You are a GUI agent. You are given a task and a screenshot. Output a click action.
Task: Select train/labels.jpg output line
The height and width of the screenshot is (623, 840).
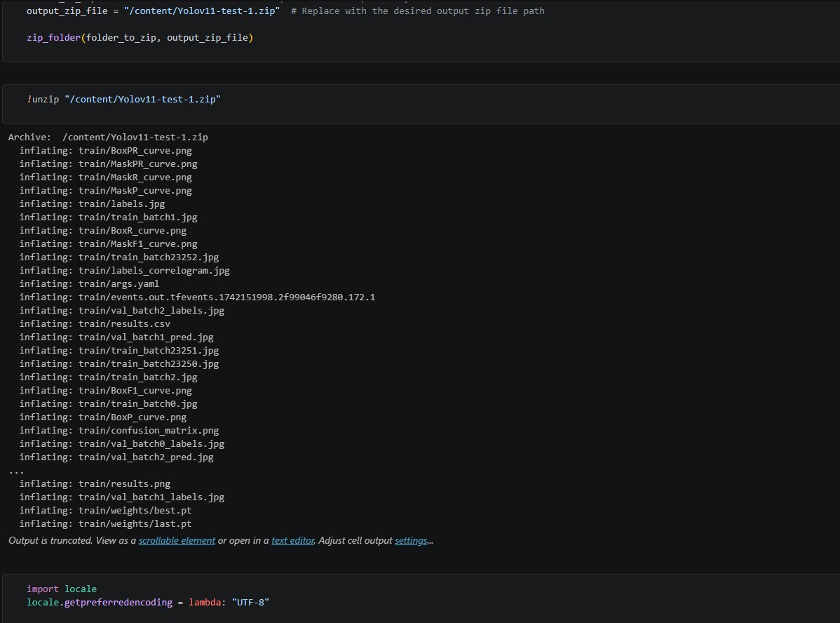pos(92,203)
